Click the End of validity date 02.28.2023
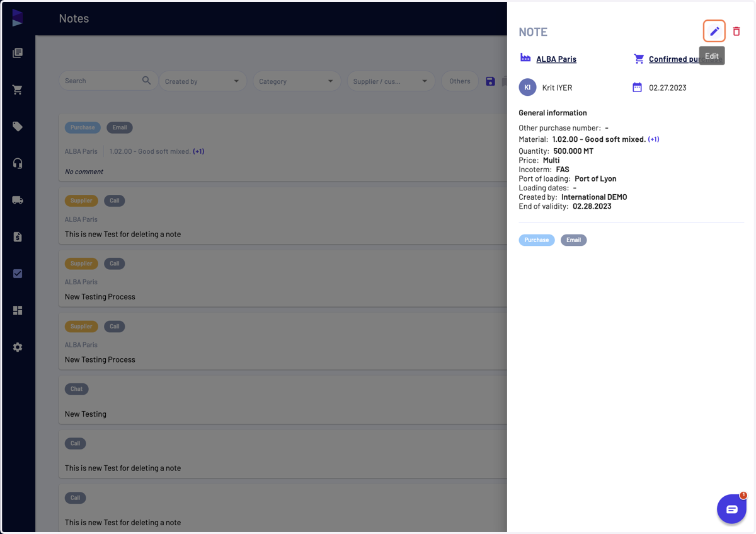 (592, 206)
